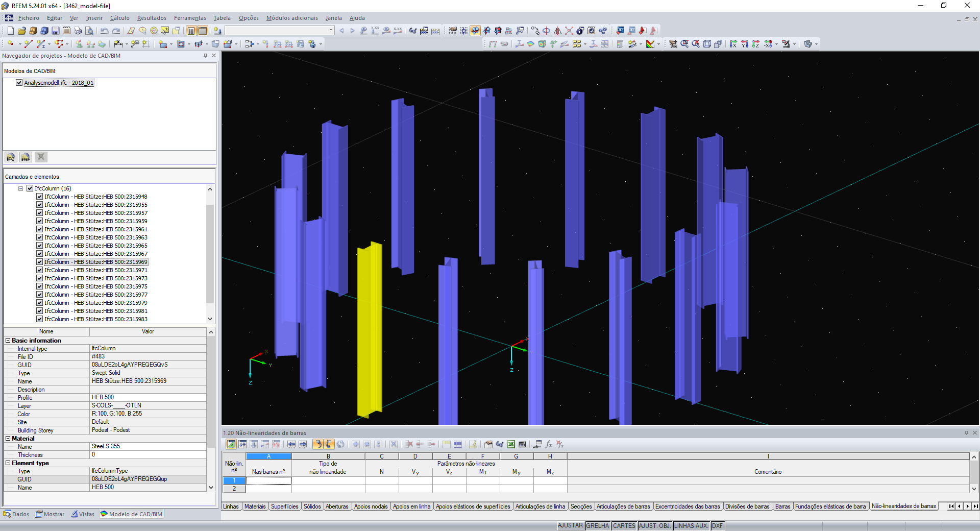Click the Zoom window magnifier icon
The height and width of the screenshot is (531, 980).
[x=684, y=44]
